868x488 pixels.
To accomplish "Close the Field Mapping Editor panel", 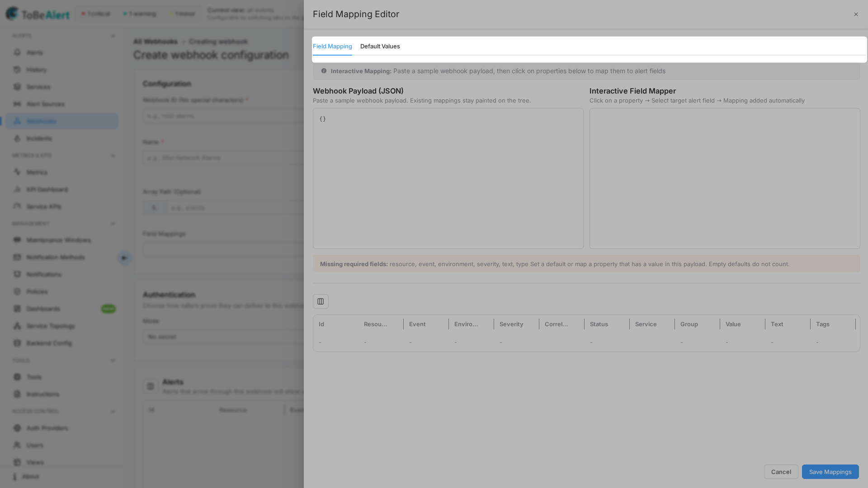I will click(x=856, y=14).
